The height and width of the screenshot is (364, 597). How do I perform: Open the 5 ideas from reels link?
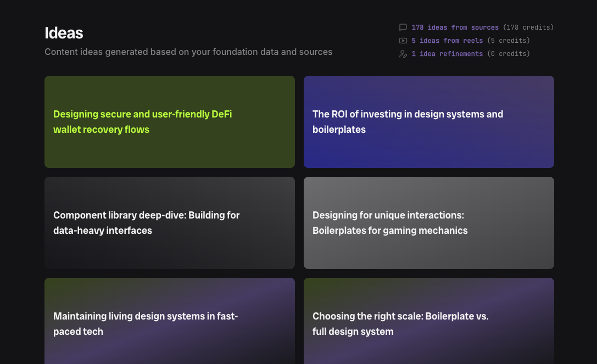tap(447, 41)
